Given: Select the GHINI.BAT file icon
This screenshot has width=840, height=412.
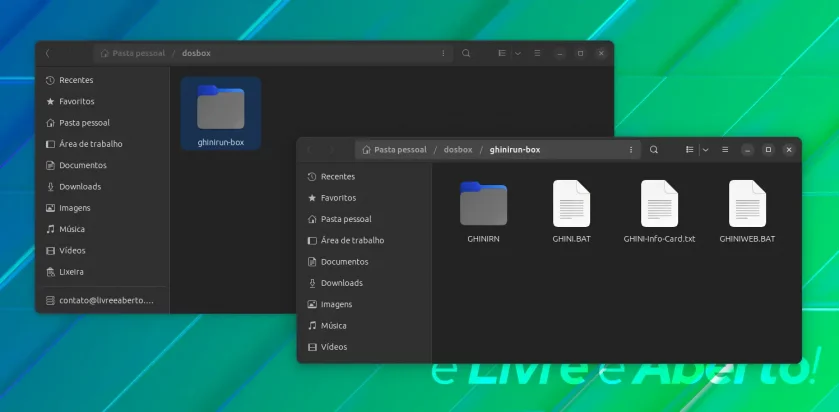Looking at the screenshot, I should click(x=571, y=204).
